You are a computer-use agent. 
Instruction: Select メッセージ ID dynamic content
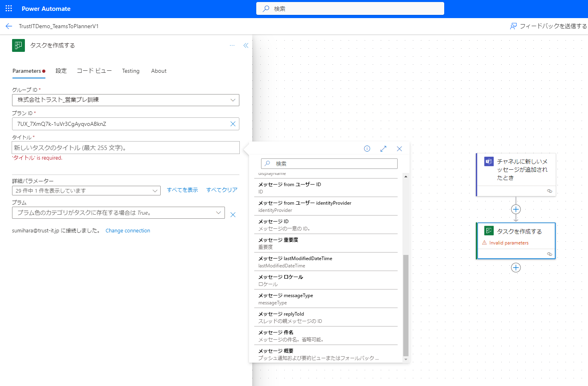326,225
